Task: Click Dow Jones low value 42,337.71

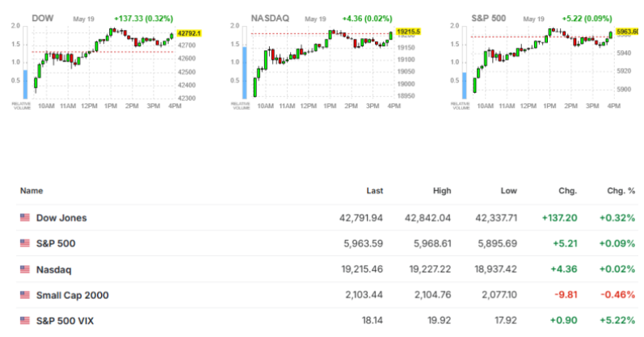Action: tap(496, 218)
